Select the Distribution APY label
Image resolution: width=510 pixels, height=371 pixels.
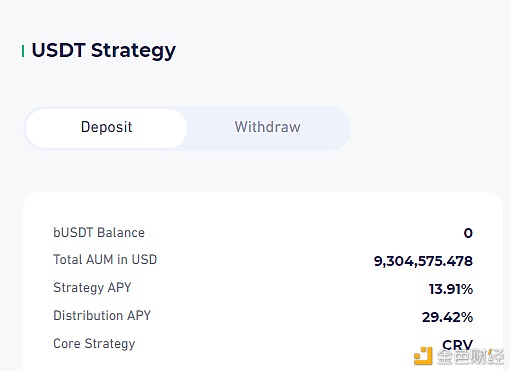click(102, 315)
